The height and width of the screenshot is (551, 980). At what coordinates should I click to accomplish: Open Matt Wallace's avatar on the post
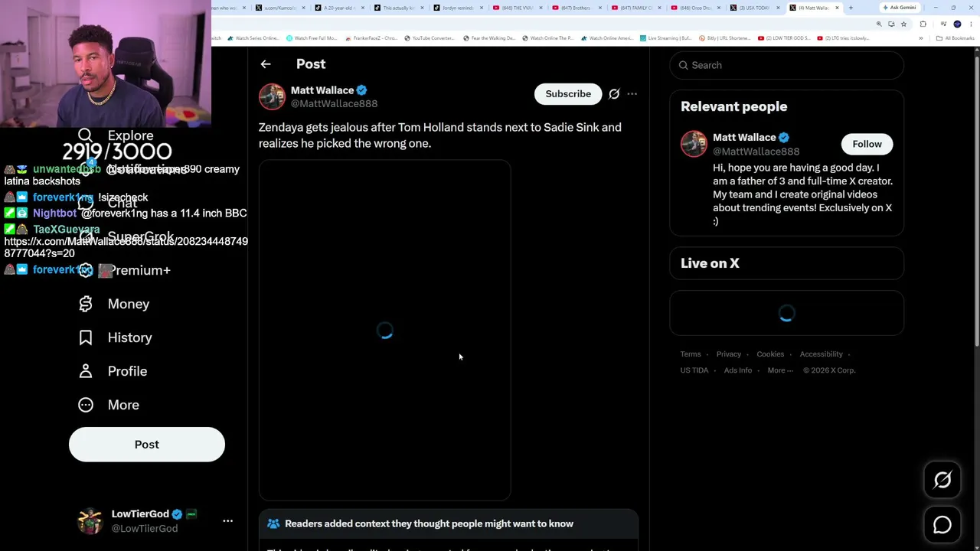(x=272, y=97)
